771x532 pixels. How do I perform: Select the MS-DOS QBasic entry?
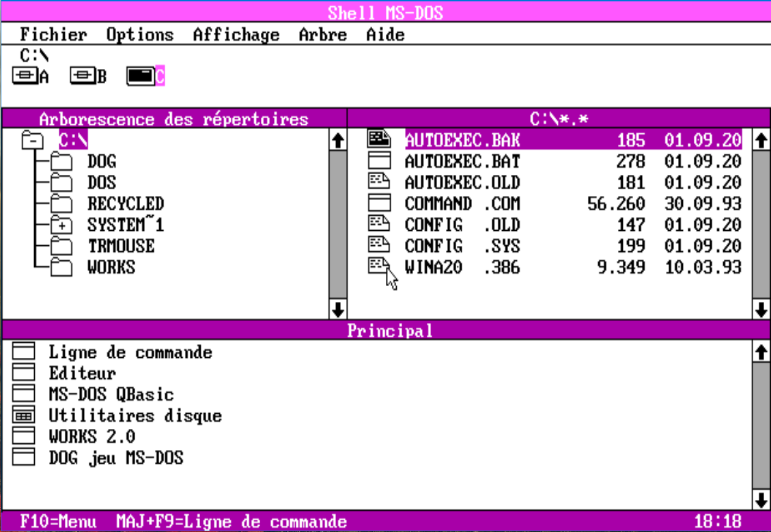click(x=111, y=394)
